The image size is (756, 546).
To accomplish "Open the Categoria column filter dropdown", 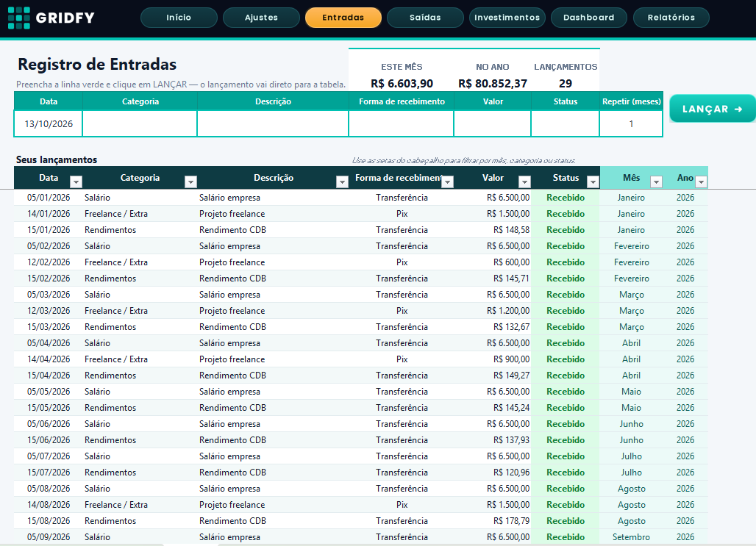I will [191, 182].
